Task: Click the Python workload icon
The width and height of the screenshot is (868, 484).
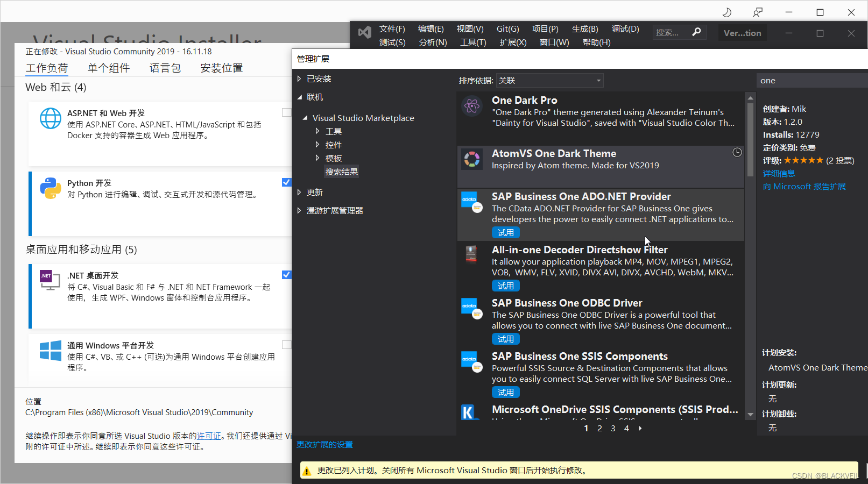Action: coord(51,188)
